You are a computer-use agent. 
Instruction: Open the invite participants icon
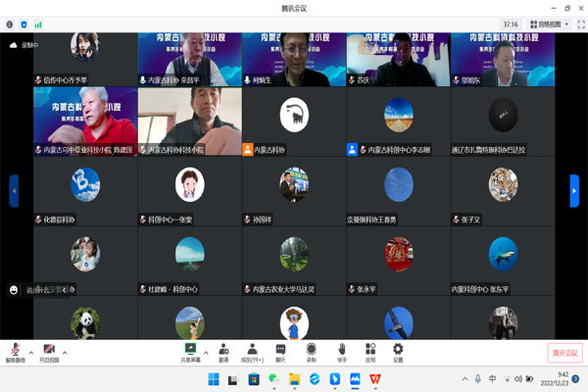click(x=223, y=351)
